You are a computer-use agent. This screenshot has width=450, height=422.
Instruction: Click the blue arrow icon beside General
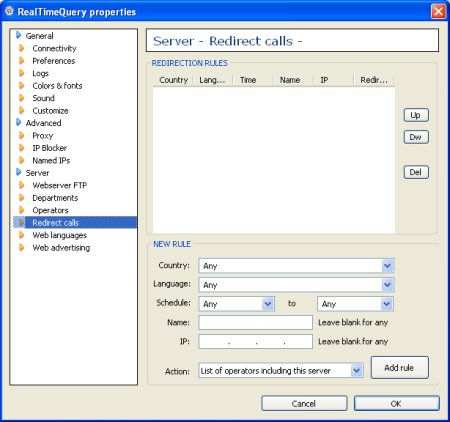[19, 35]
